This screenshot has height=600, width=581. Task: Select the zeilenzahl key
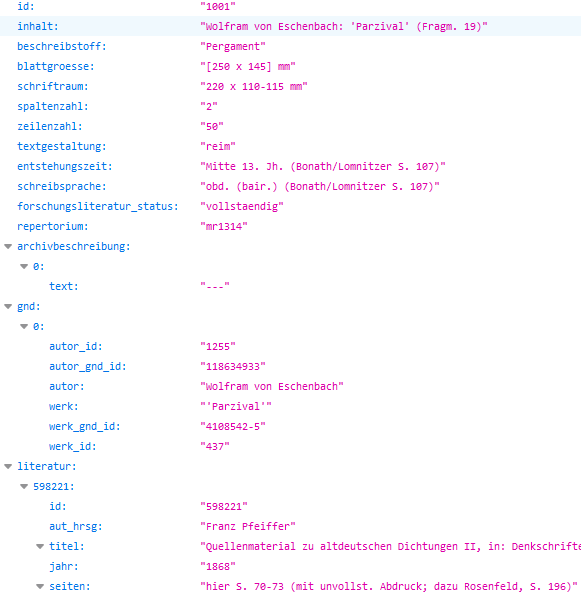point(50,126)
